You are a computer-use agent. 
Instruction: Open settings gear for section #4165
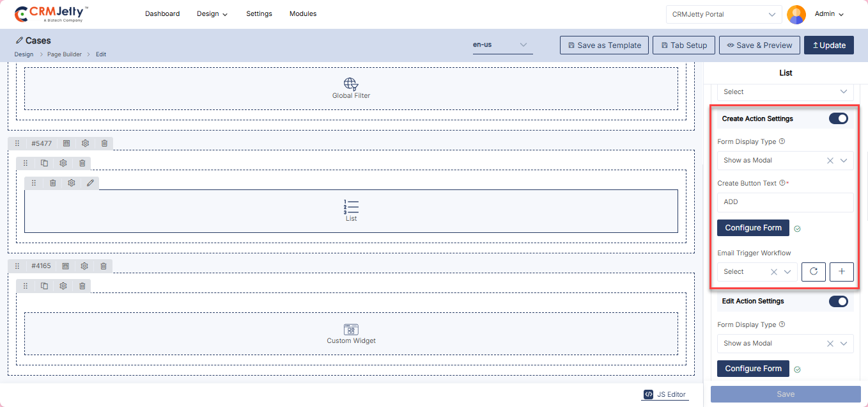[x=84, y=266]
